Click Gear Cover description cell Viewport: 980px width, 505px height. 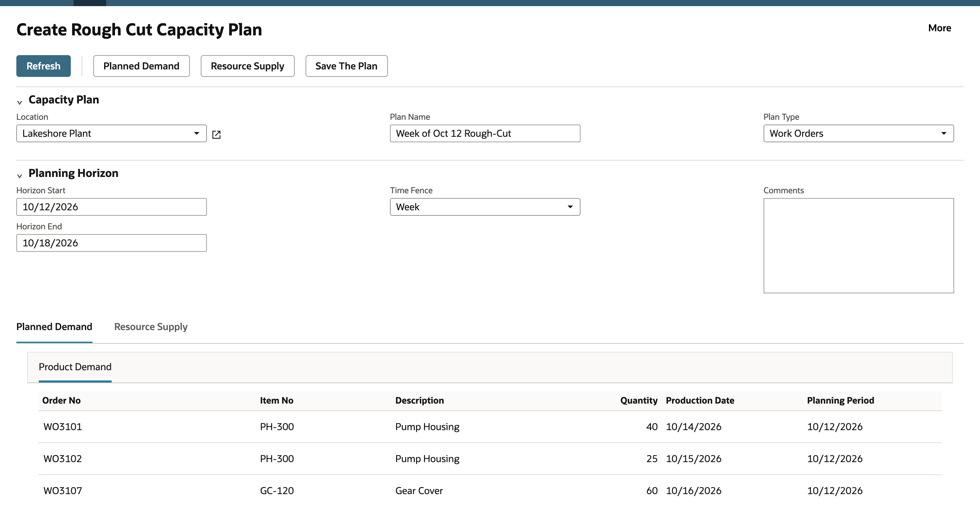pos(419,491)
